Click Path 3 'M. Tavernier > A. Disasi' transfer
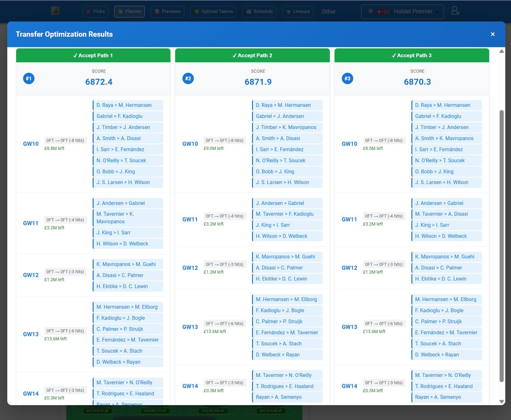The image size is (511, 420). (447, 214)
